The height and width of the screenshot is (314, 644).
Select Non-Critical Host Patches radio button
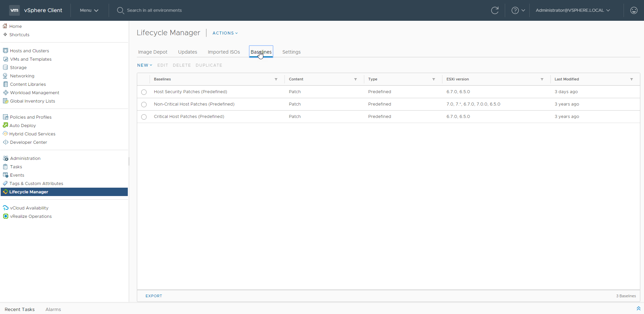(x=144, y=105)
